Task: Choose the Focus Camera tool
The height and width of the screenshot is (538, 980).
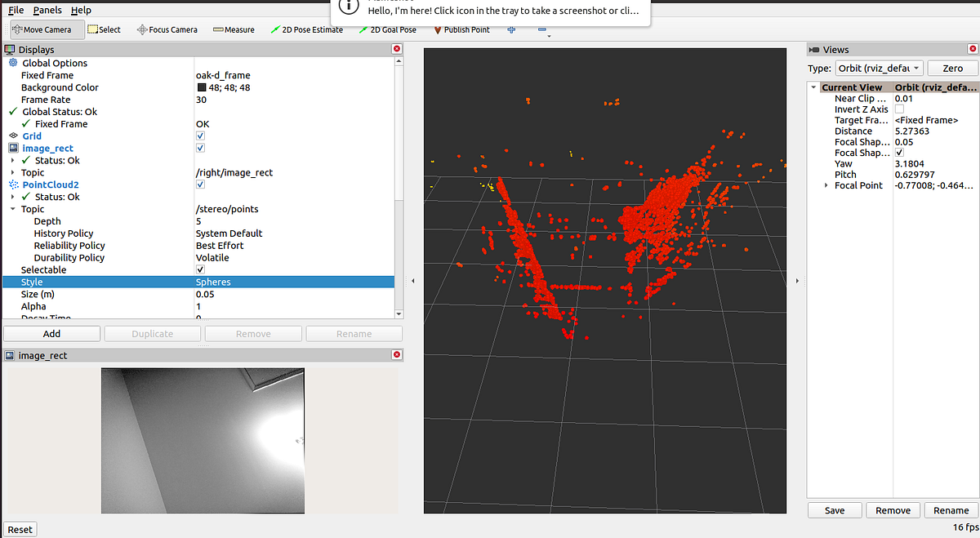Action: (x=167, y=29)
